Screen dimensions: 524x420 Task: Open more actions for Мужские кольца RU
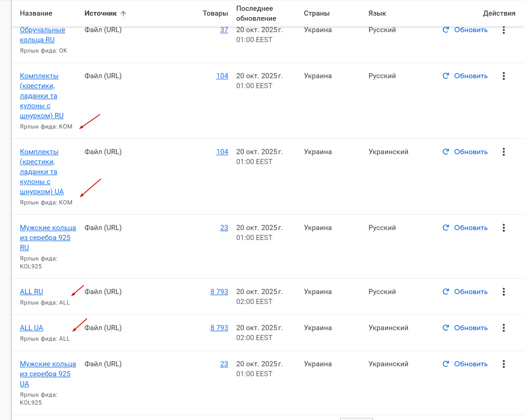[x=504, y=228]
